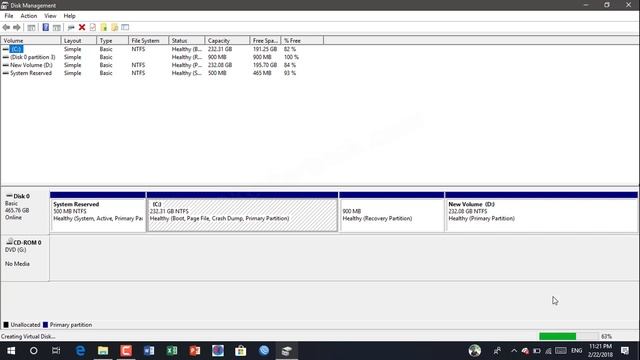Click the network icon in system tray
Screen dimensions: 640x360
point(548,351)
